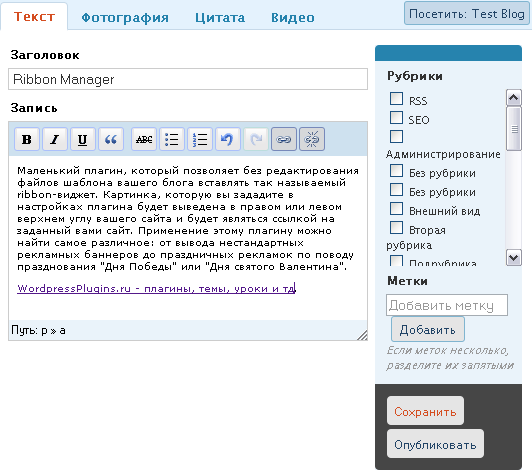The height and width of the screenshot is (474, 532).
Task: Open the insert link tool
Action: pos(284,139)
